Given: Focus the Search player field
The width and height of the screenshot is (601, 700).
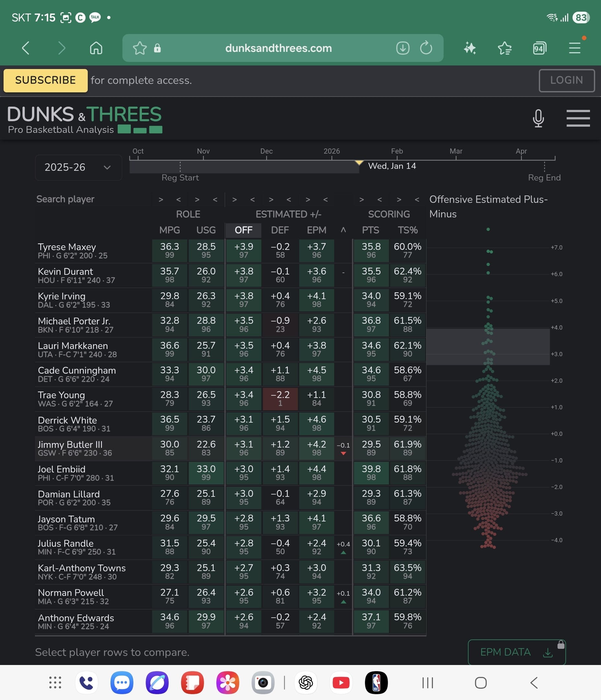Looking at the screenshot, I should coord(92,199).
